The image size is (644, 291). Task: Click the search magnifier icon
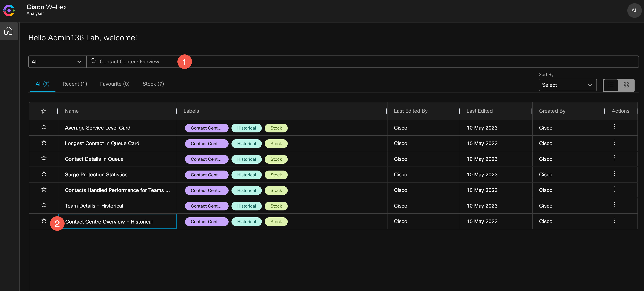click(93, 61)
